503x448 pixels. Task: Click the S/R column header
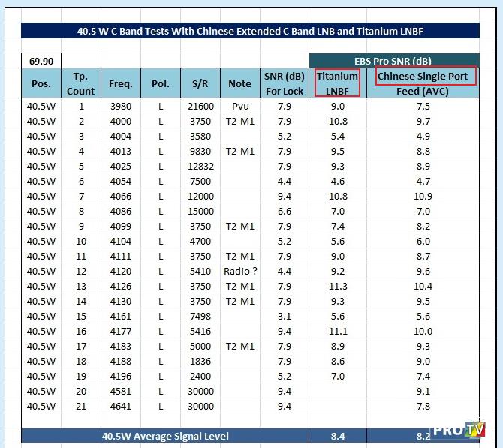[x=200, y=83]
